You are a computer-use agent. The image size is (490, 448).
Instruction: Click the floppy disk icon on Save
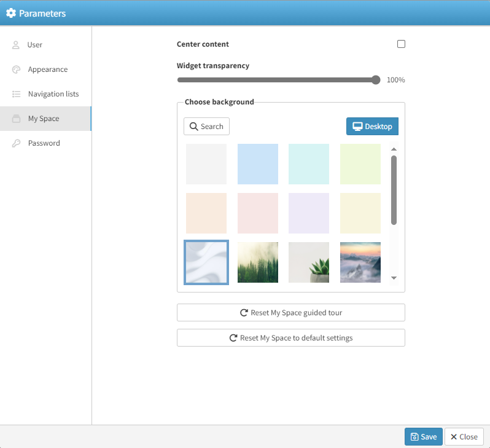pyautogui.click(x=414, y=437)
